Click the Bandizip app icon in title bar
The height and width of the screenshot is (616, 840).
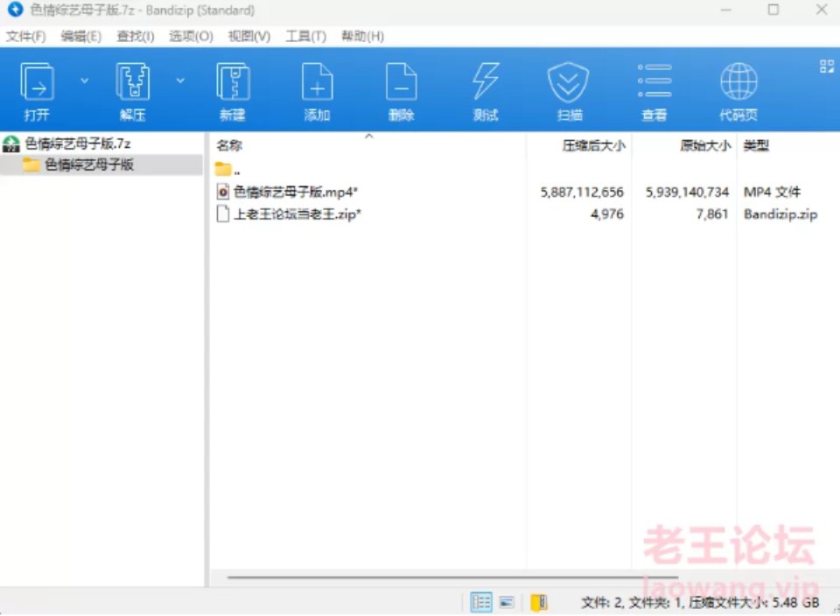coord(15,10)
